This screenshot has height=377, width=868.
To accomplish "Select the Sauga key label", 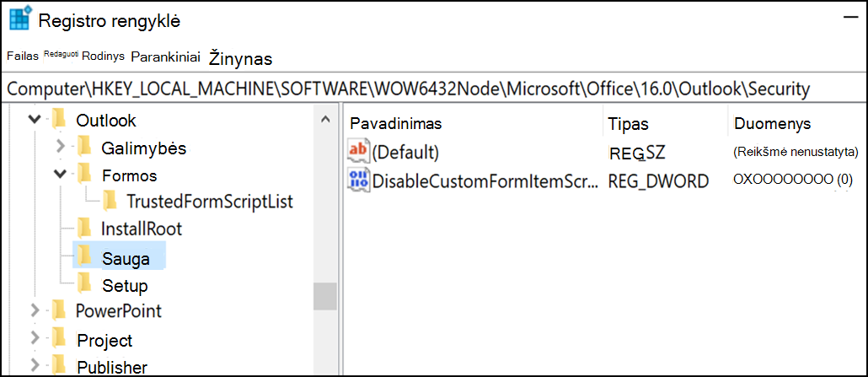I will click(x=126, y=257).
